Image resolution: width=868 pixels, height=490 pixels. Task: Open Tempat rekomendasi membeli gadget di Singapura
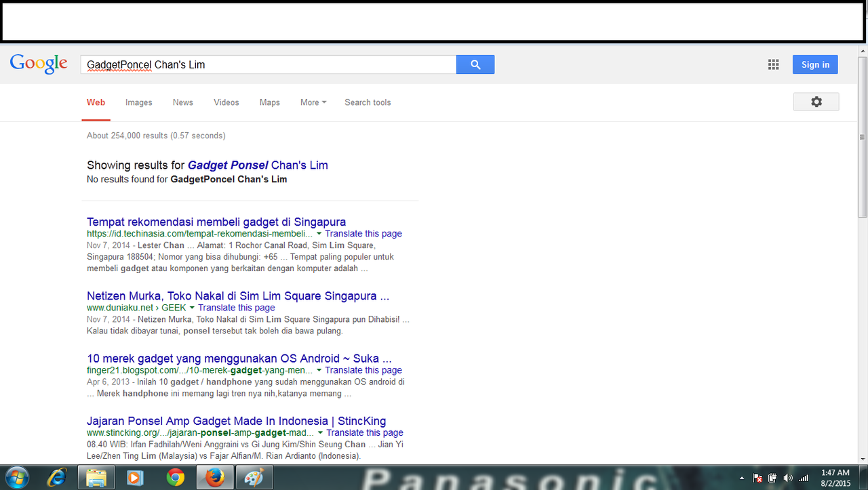(216, 222)
